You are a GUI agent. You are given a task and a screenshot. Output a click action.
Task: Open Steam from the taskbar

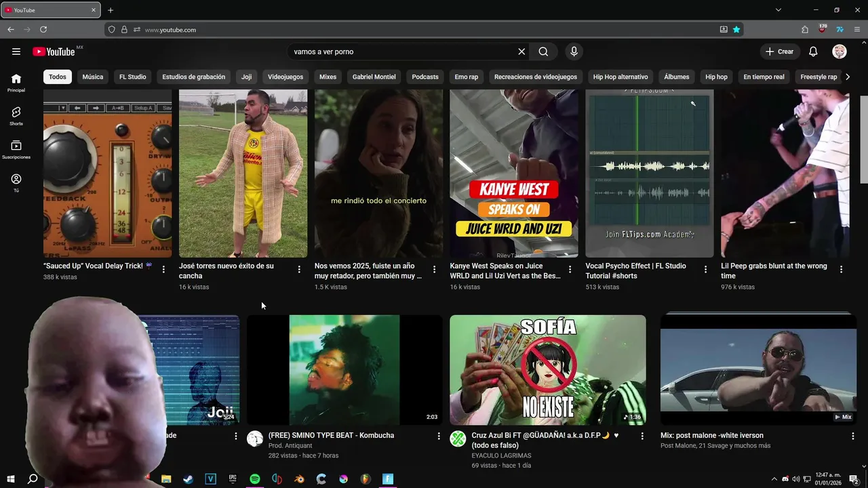pyautogui.click(x=189, y=479)
